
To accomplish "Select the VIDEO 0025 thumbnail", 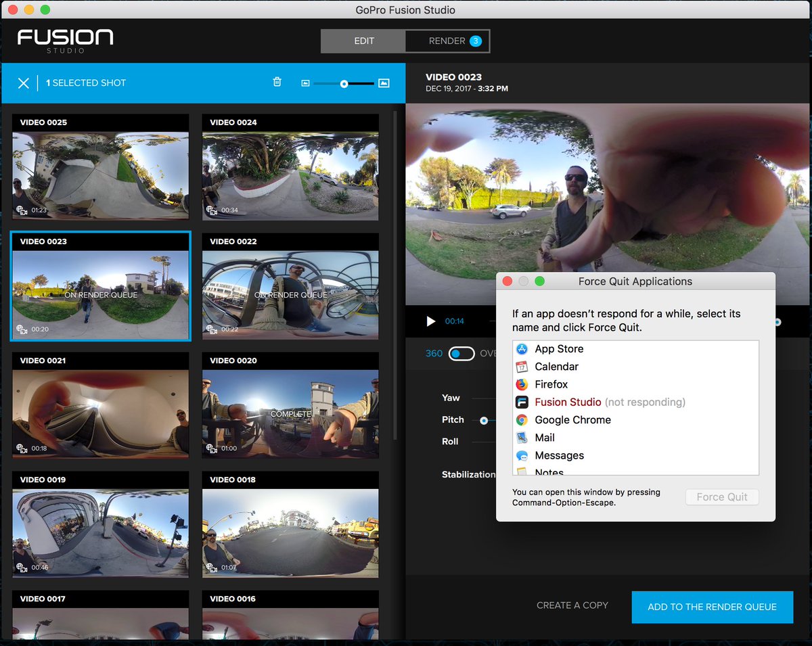I will point(100,166).
